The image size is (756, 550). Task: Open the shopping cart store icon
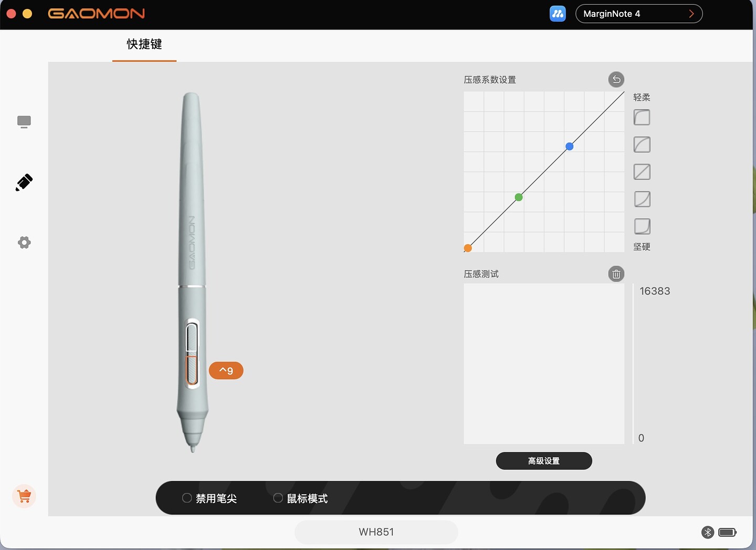point(24,496)
